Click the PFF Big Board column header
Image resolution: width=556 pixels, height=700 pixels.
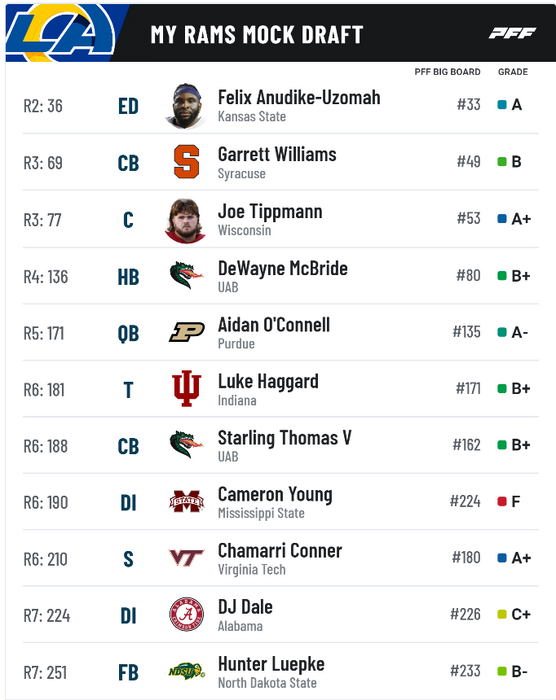coord(447,72)
